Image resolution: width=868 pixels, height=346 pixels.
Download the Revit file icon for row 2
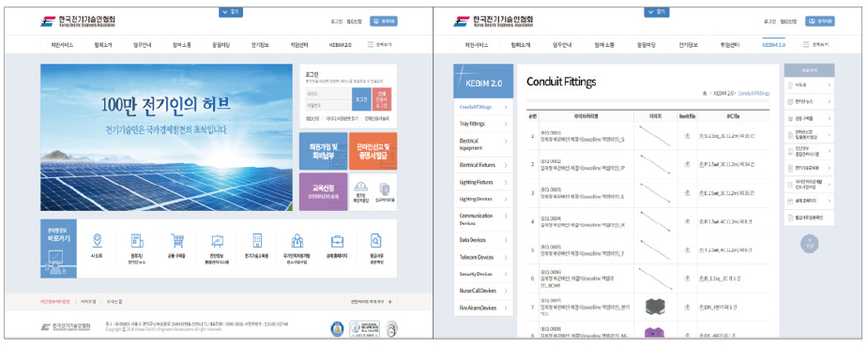[x=687, y=164]
